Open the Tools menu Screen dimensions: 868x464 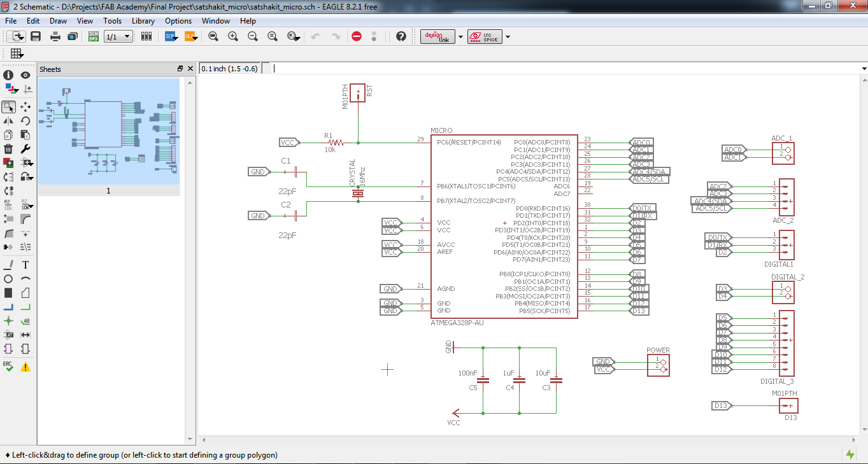(113, 21)
